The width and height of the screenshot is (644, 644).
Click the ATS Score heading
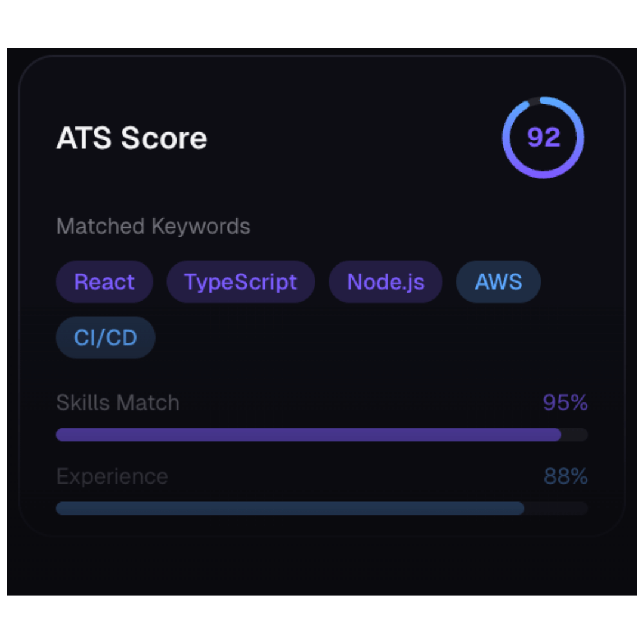132,138
